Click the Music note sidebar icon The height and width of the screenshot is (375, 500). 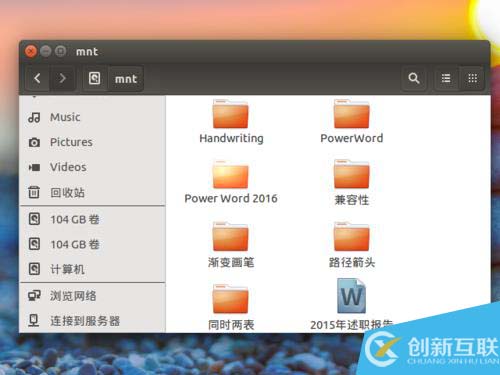click(x=34, y=117)
